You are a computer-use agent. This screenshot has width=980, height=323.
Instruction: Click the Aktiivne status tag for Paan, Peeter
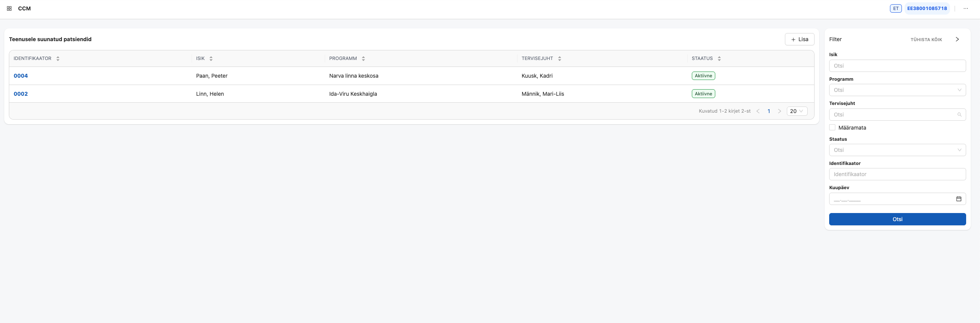[x=703, y=76]
